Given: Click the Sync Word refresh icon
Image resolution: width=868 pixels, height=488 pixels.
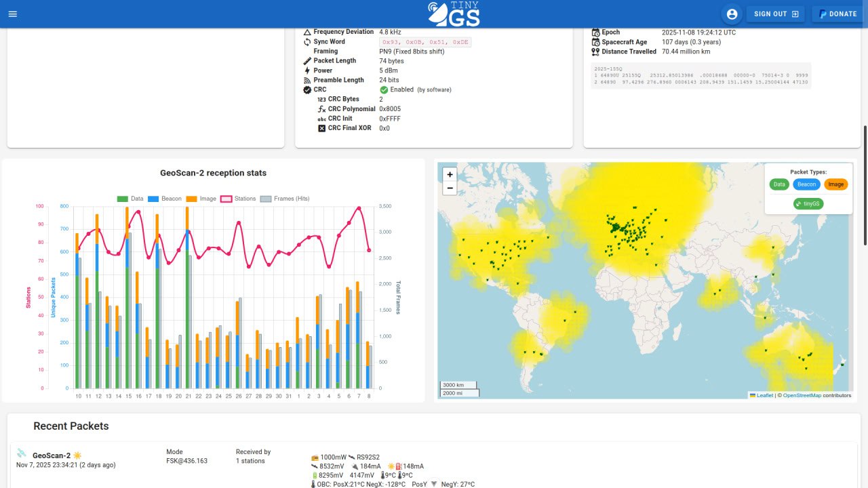Looking at the screenshot, I should (307, 42).
